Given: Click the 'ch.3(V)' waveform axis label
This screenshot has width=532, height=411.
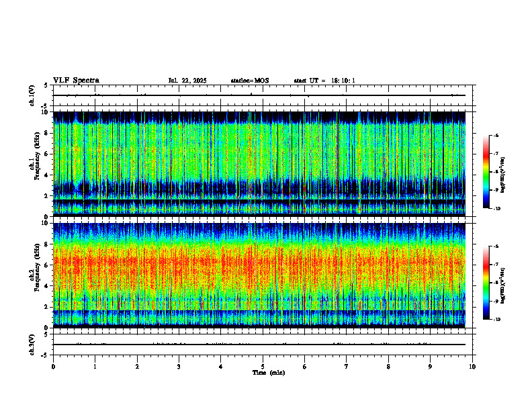Looking at the screenshot, I should pyautogui.click(x=32, y=345).
